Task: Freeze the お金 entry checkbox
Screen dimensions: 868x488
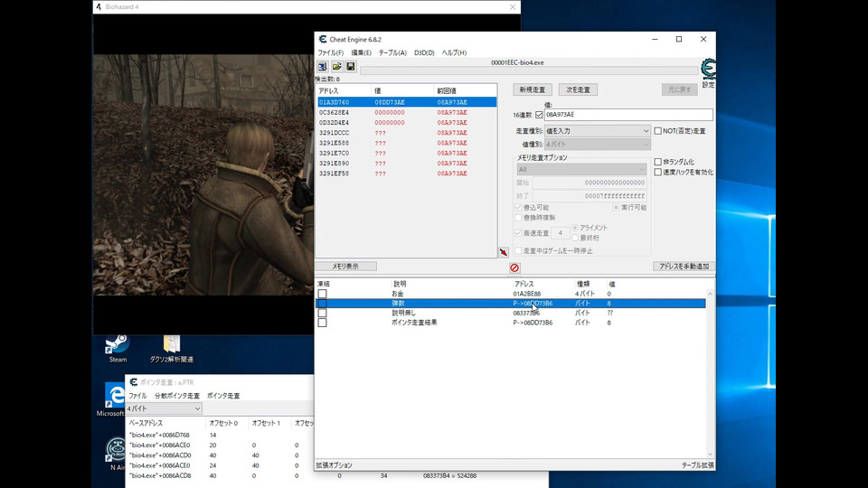Action: coord(322,294)
